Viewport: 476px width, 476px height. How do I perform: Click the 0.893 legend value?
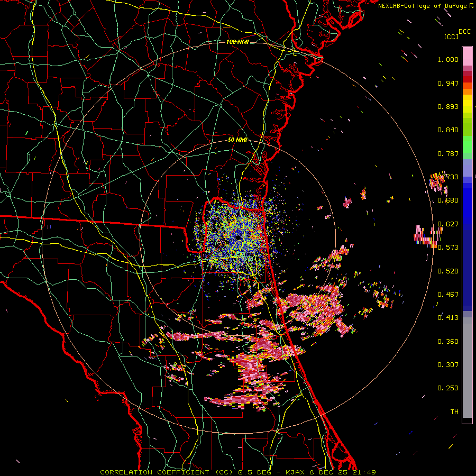[x=448, y=106]
